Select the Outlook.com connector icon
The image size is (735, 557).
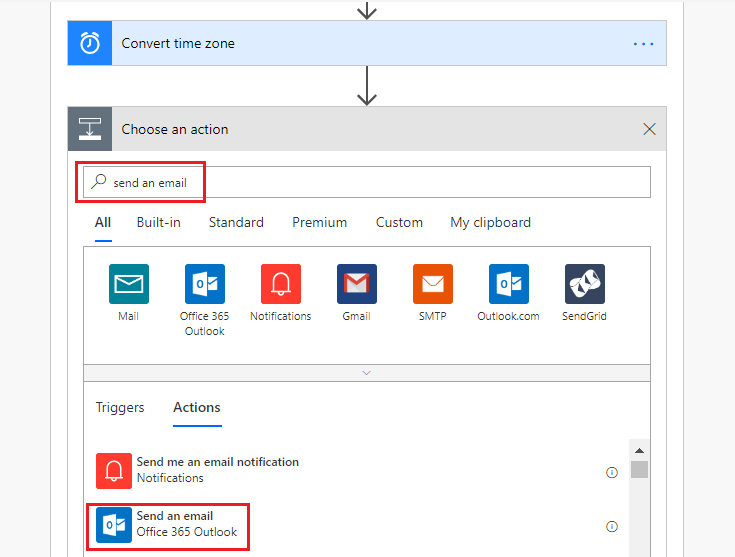tap(509, 284)
